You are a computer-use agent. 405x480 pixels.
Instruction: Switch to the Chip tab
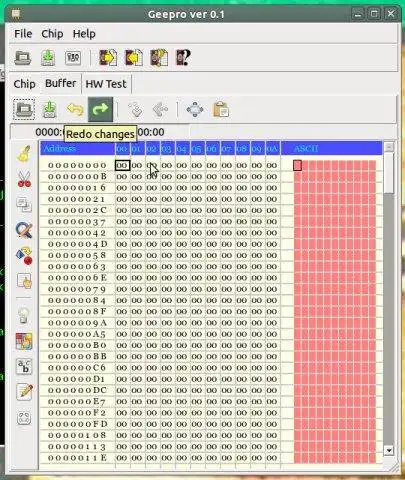24,84
